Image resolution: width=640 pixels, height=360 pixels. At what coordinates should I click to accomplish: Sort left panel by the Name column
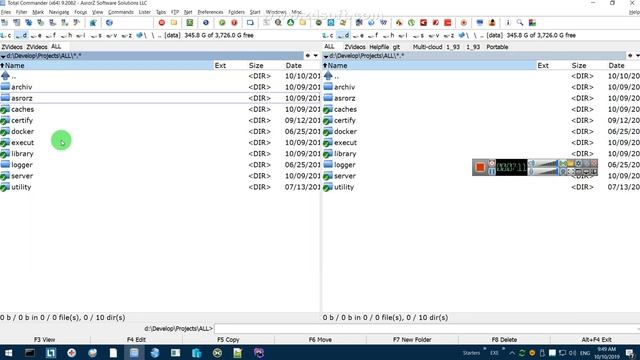(107, 65)
